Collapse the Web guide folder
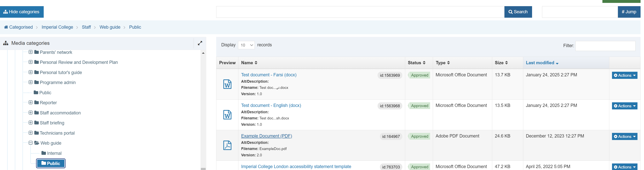Image resolution: width=644 pixels, height=170 pixels. 30,143
